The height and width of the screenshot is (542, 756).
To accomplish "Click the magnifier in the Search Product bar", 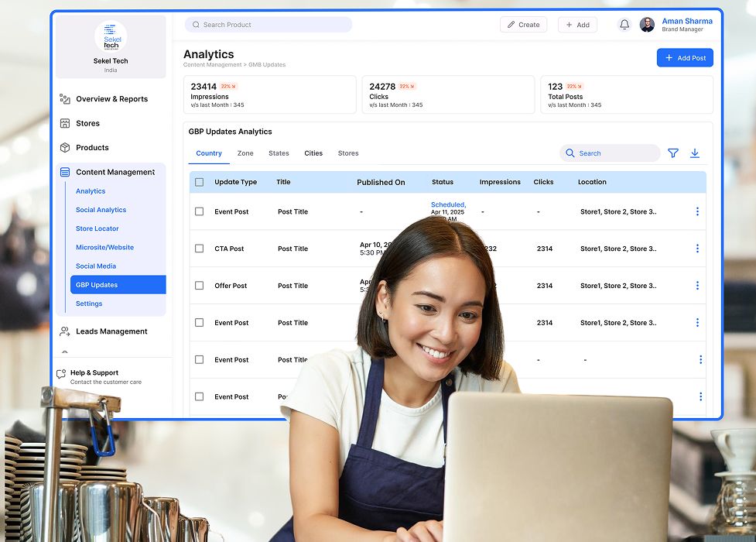I will pyautogui.click(x=196, y=24).
